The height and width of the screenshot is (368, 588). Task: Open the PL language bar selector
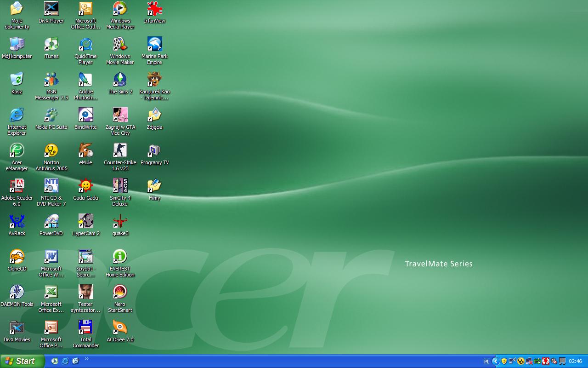pyautogui.click(x=486, y=362)
